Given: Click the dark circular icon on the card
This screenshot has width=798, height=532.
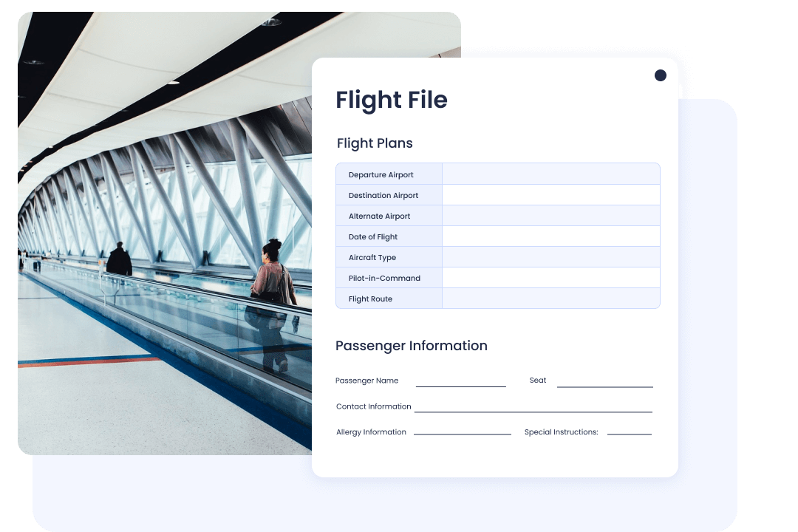Looking at the screenshot, I should point(659,75).
